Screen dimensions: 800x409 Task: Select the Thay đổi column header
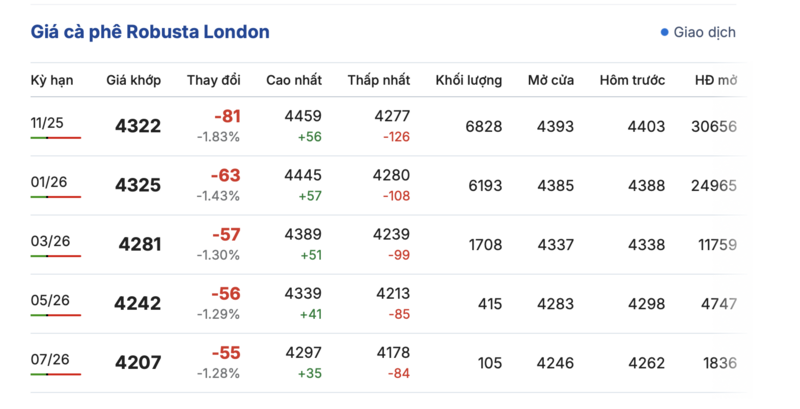tap(213, 79)
